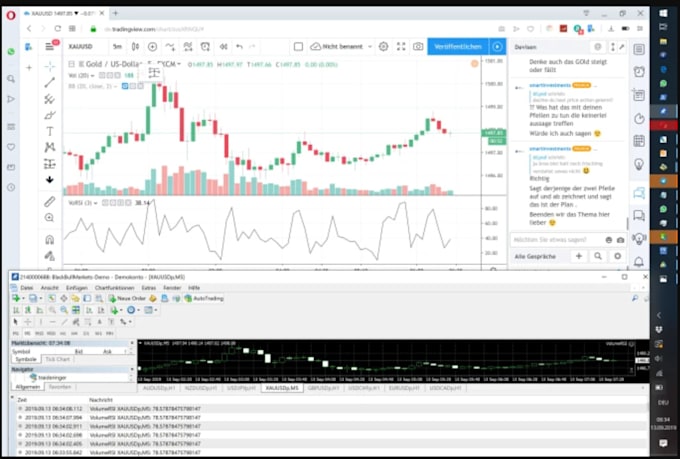Screen dimensions: 680x459
Task: Expand the VolRSI (3) indicator dropdown arrow
Action: [x=95, y=203]
